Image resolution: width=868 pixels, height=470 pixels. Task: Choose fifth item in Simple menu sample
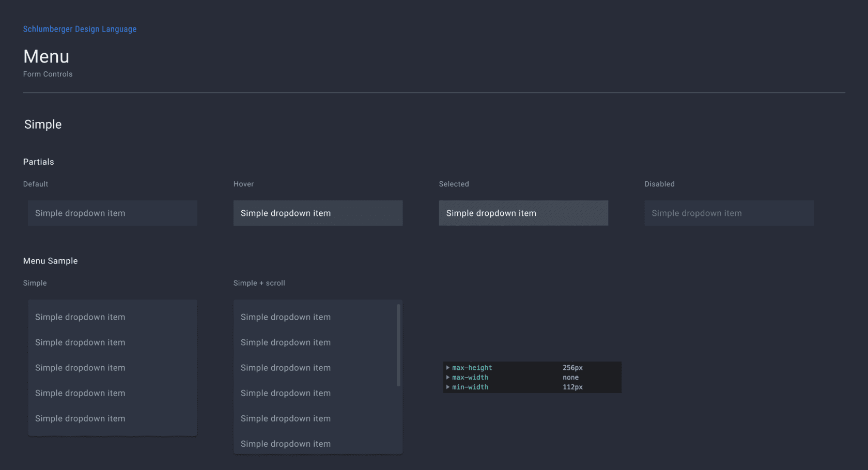tap(113, 418)
